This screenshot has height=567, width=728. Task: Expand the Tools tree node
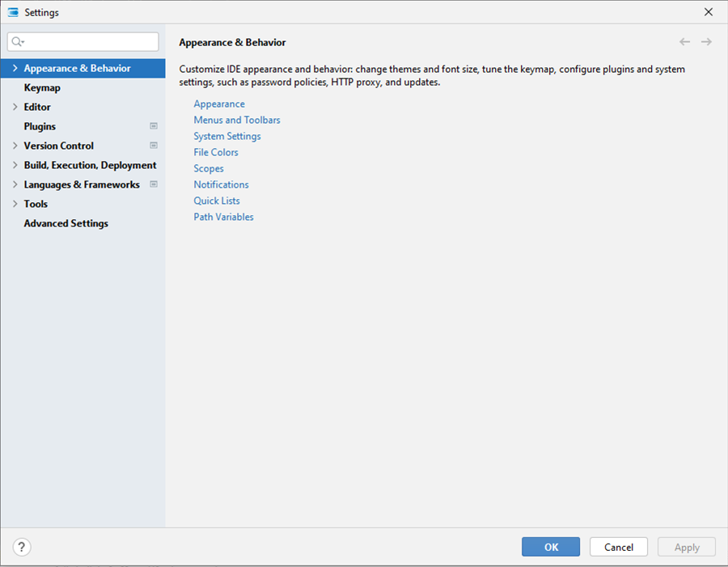pos(15,204)
